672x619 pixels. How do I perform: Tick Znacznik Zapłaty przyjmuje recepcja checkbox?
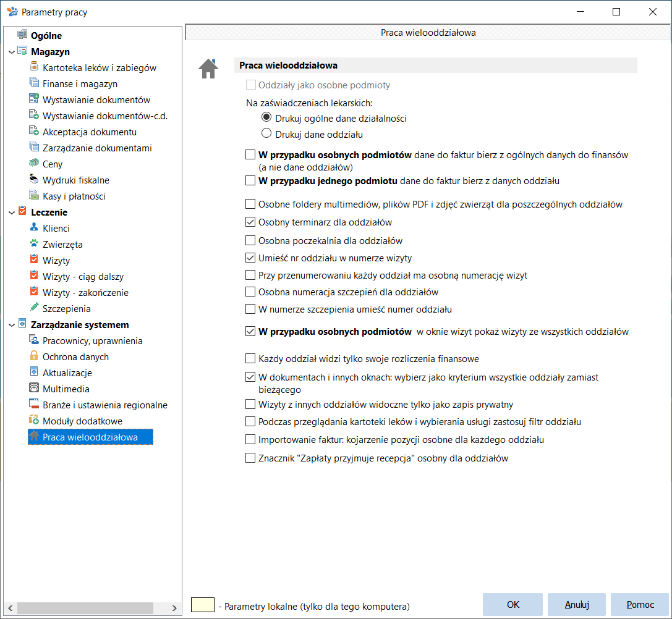[x=250, y=458]
